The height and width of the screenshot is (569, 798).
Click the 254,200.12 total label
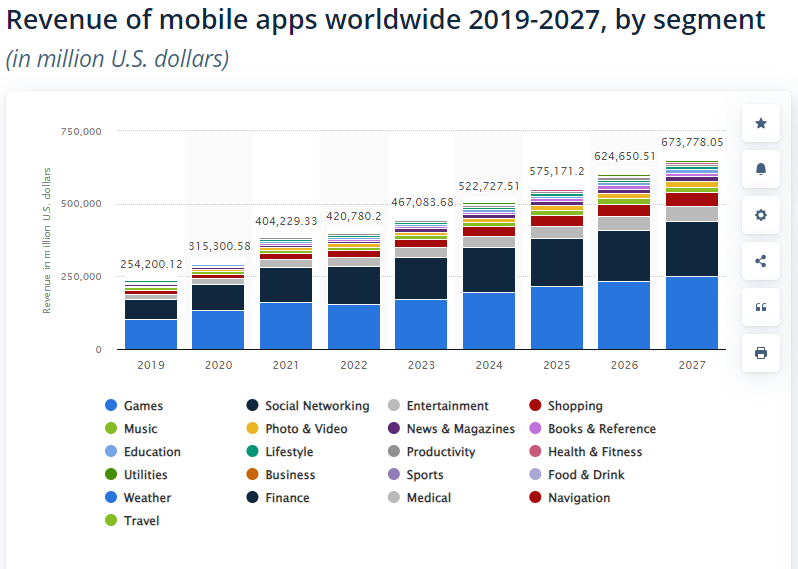(151, 264)
